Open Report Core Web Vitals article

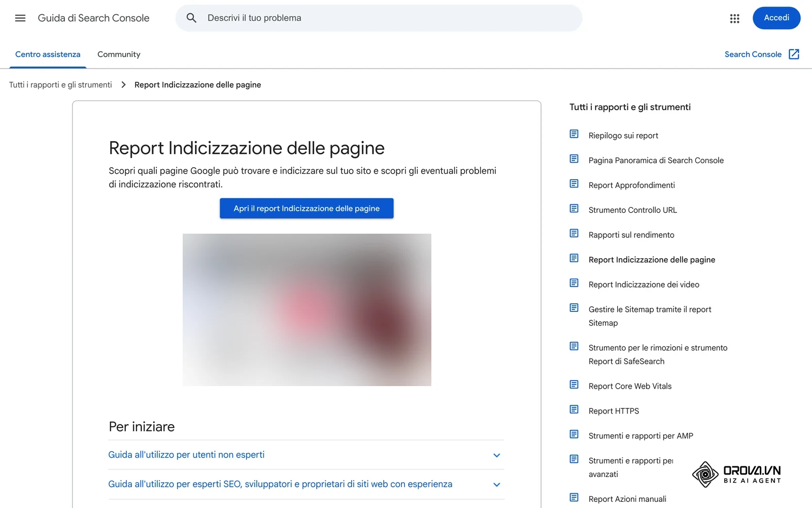[630, 387]
